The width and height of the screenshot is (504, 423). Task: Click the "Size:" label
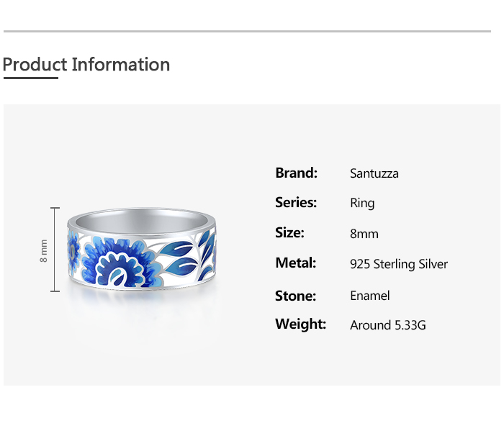point(289,233)
